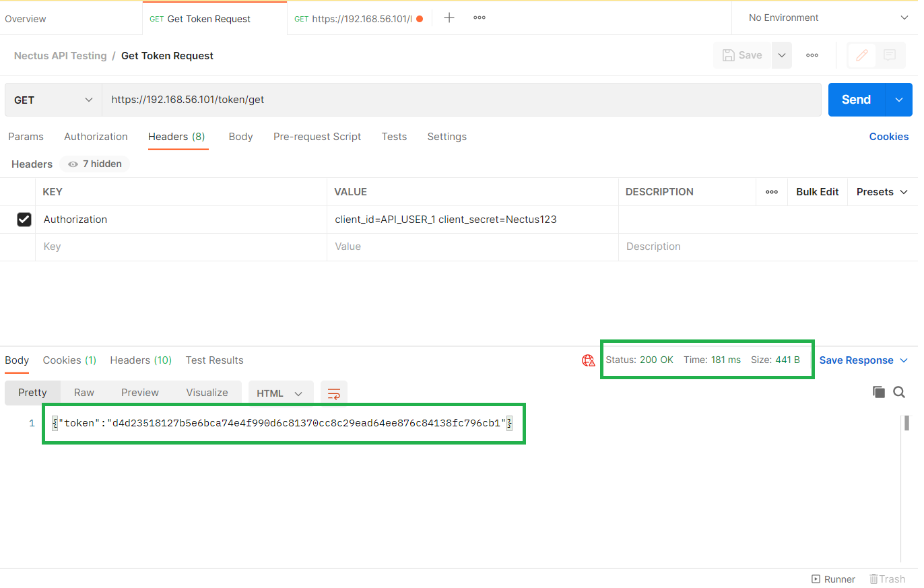This screenshot has width=924, height=588.
Task: Open the Test Results tab
Action: click(x=214, y=360)
